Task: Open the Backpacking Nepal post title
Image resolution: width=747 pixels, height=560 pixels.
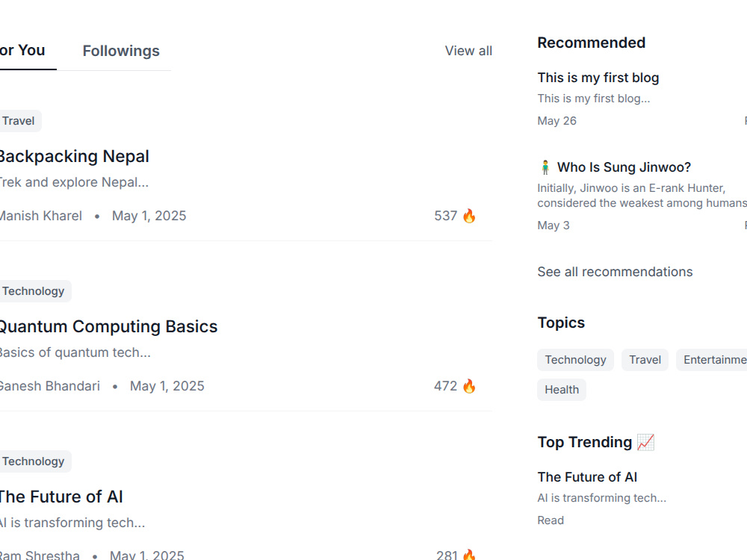Action: 74,156
